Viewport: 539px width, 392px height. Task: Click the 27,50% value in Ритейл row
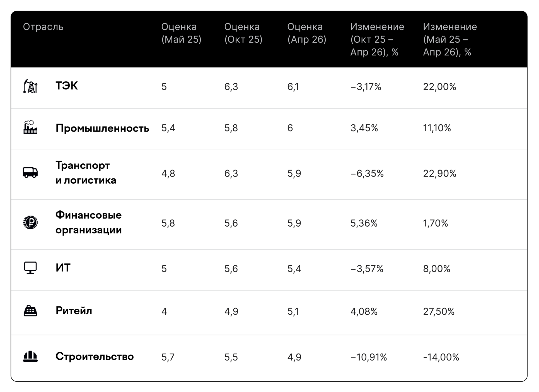click(x=439, y=311)
